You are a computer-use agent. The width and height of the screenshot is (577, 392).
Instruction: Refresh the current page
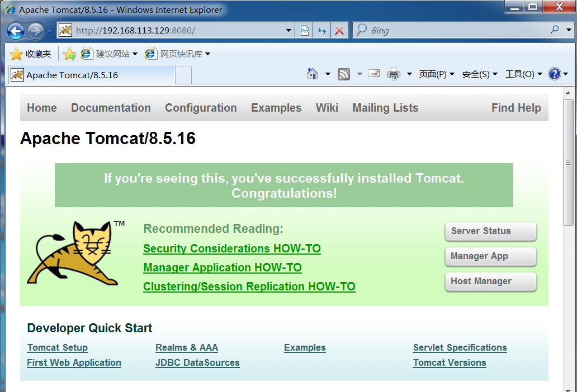[x=322, y=30]
